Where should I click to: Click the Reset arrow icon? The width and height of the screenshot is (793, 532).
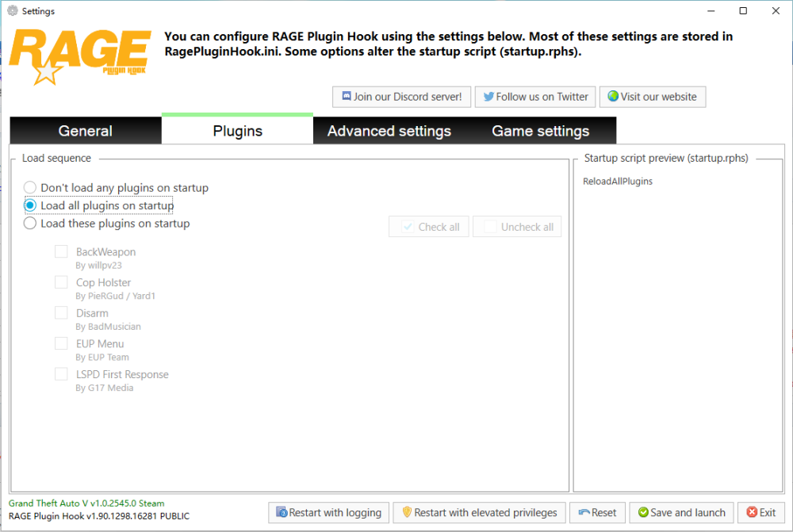click(584, 513)
